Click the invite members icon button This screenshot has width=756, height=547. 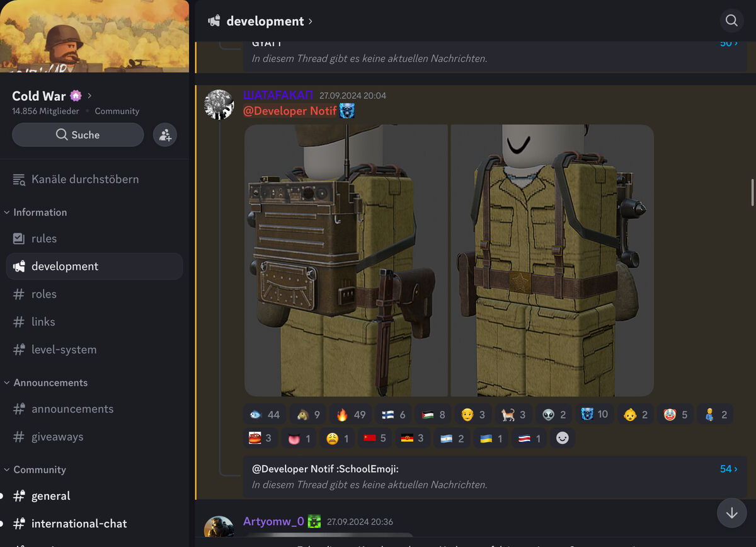click(x=165, y=135)
